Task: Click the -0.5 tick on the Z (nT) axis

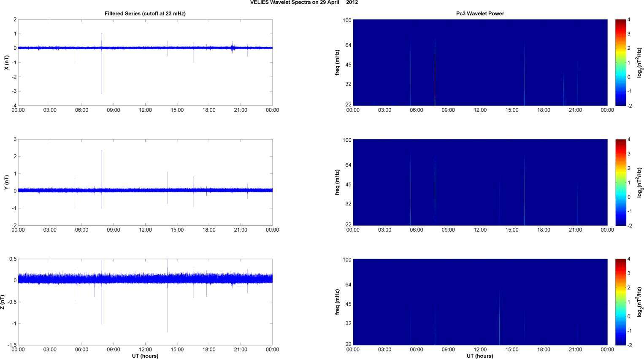Action: pos(12,302)
